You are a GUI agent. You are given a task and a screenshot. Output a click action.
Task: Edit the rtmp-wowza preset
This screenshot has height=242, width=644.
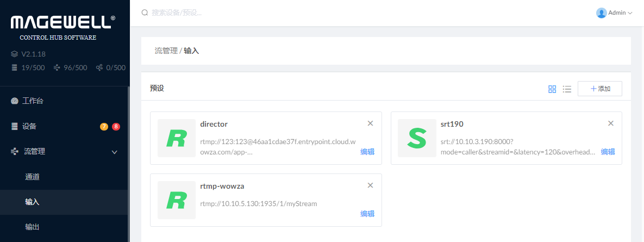click(367, 214)
